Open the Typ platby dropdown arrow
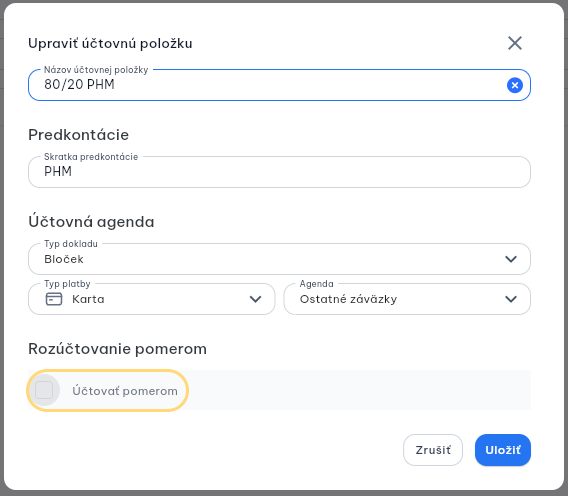Viewport: 568px width, 496px height. coord(255,299)
